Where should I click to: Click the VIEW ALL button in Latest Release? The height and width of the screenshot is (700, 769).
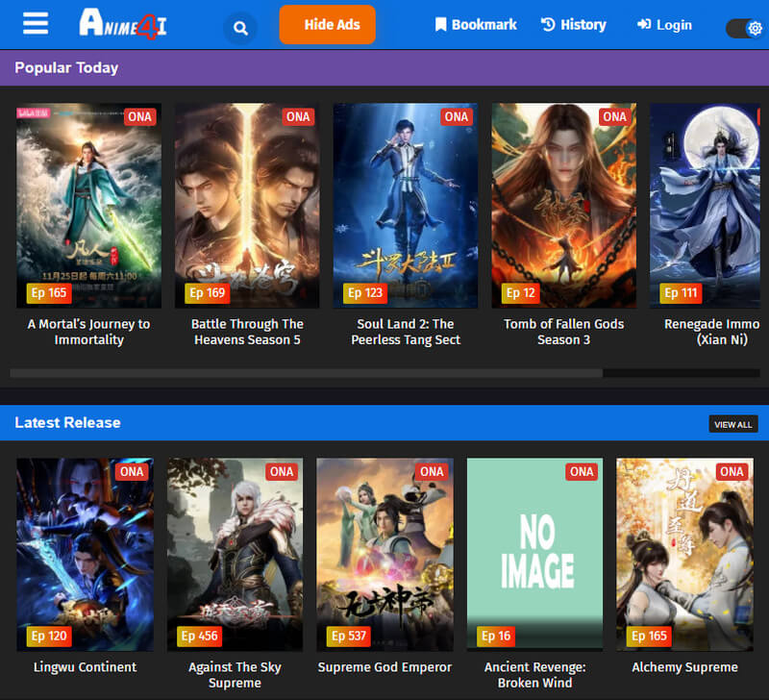733,424
